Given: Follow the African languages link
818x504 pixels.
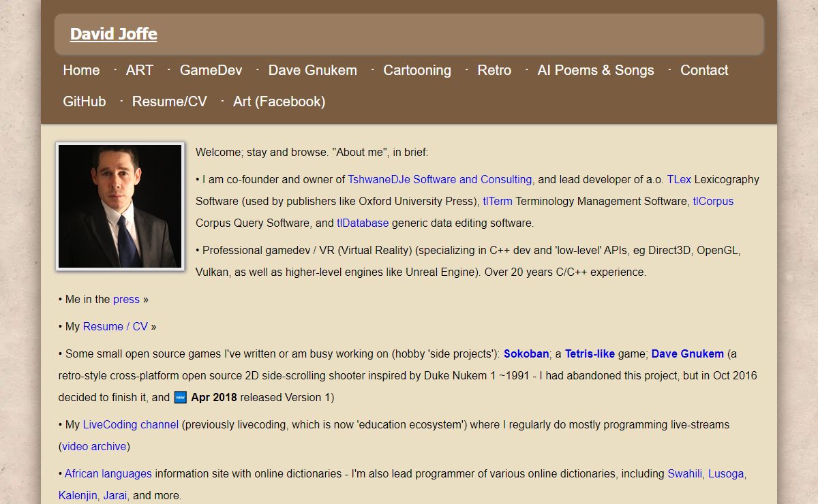Looking at the screenshot, I should [x=108, y=474].
